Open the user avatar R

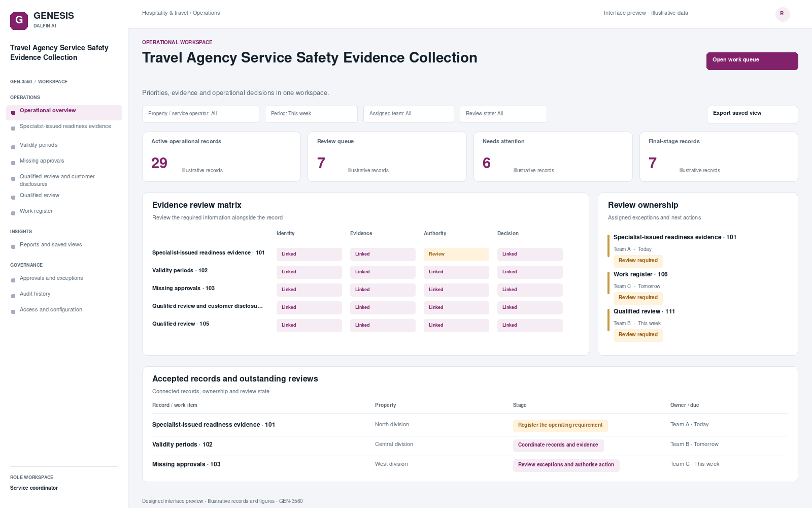tap(782, 14)
